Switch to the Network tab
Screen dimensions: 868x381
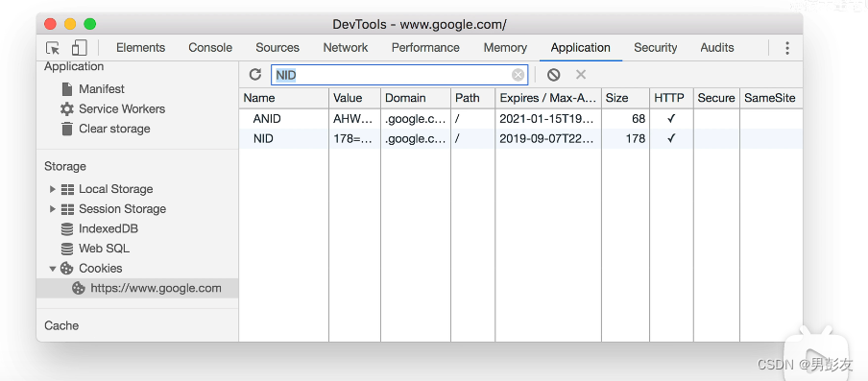tap(346, 48)
